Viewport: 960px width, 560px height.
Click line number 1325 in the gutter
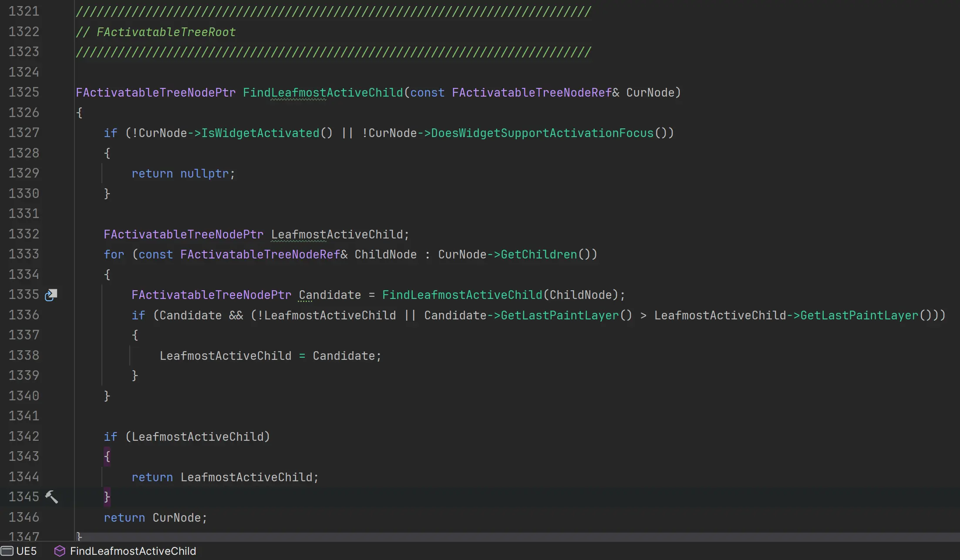pos(24,92)
